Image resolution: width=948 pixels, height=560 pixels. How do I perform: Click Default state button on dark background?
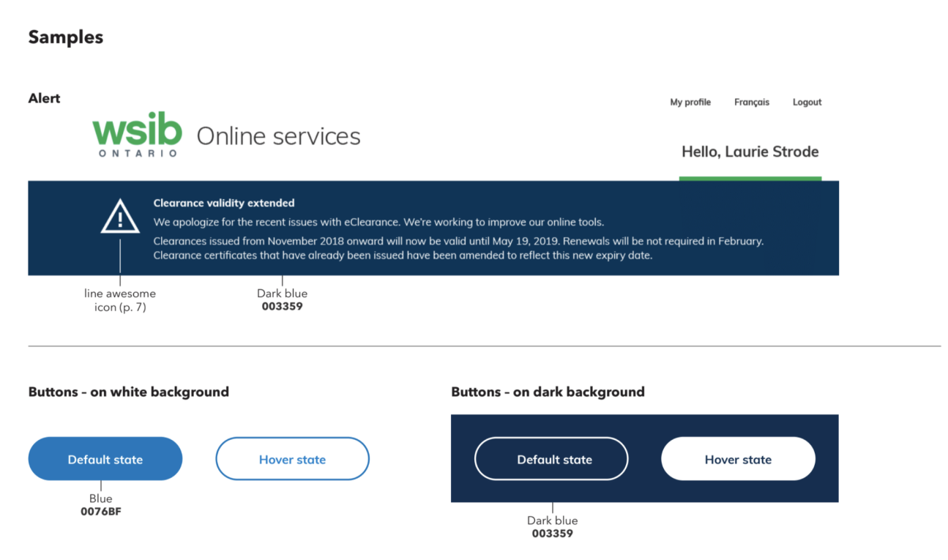(551, 459)
